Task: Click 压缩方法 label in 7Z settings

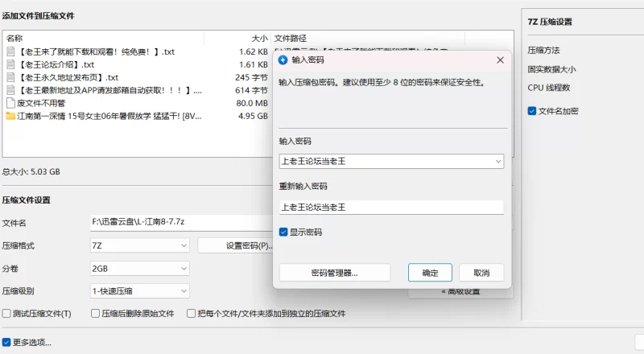Action: (544, 51)
